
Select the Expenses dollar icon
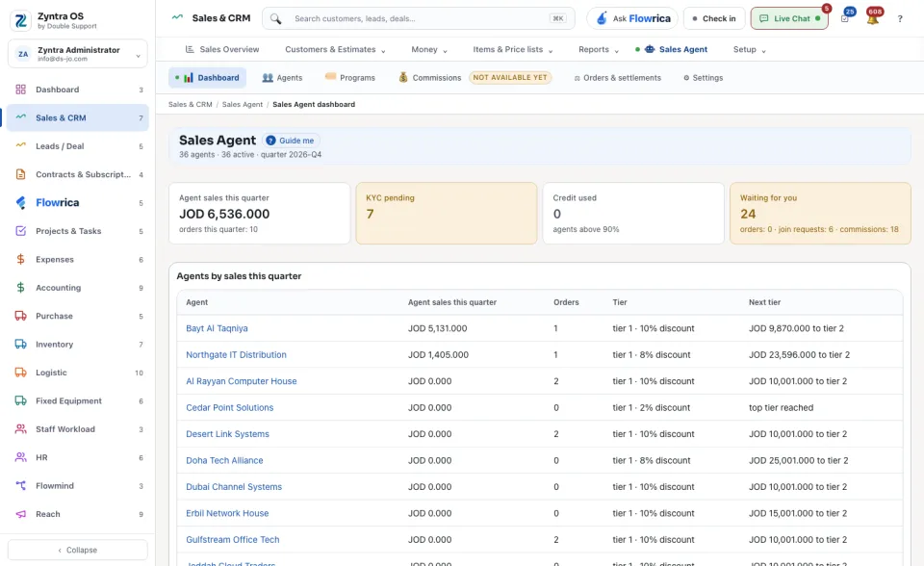point(20,260)
